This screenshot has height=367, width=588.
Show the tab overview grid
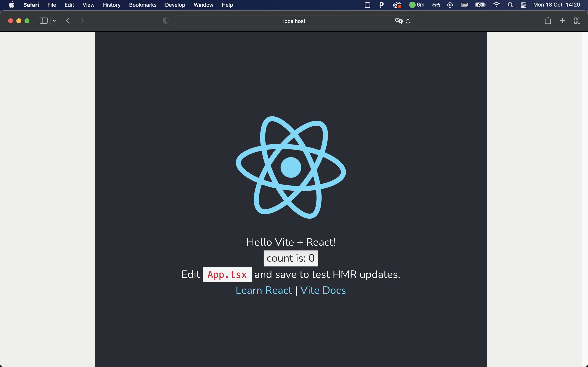(577, 21)
